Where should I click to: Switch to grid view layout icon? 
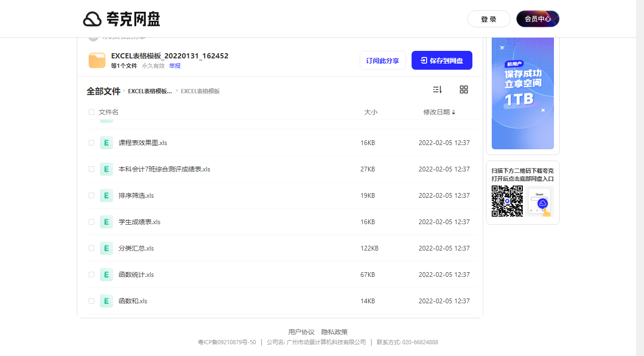click(x=463, y=89)
